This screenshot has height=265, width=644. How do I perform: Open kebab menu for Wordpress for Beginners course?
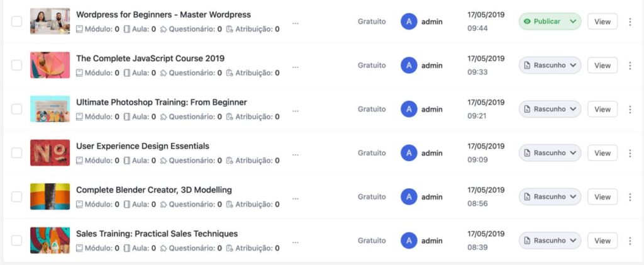click(x=630, y=21)
